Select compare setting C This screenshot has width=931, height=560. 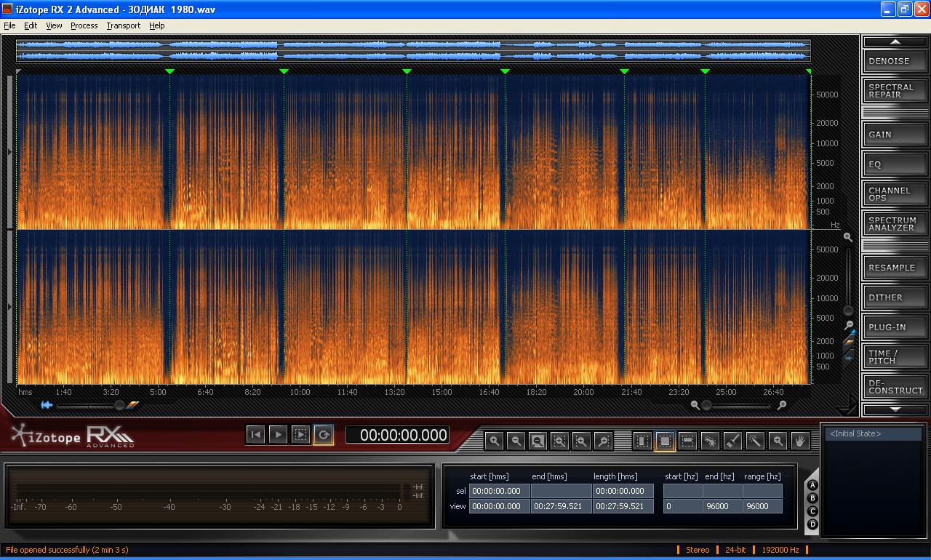tap(813, 511)
